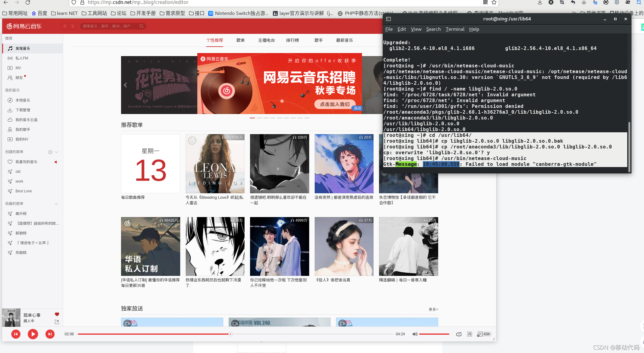Collapse the 收藏的歌单 section

[x=56, y=204]
